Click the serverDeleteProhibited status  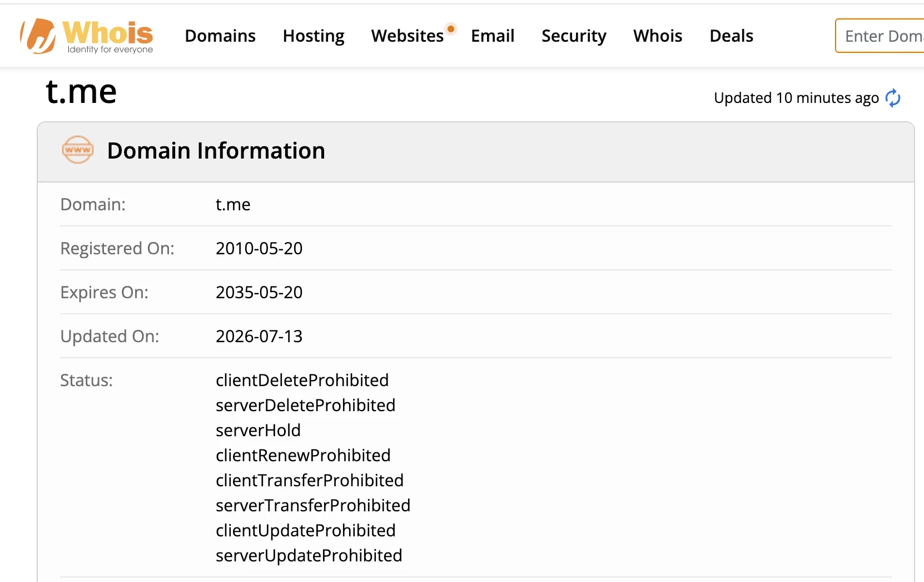(306, 406)
